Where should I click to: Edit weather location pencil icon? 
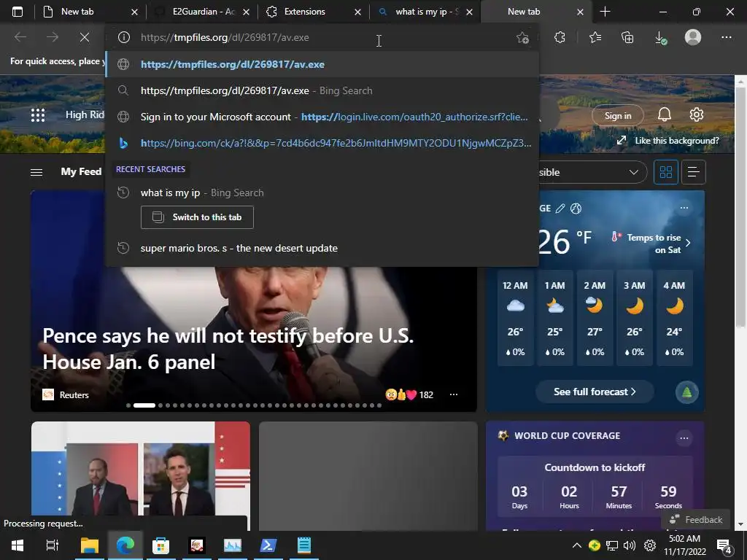coord(560,208)
